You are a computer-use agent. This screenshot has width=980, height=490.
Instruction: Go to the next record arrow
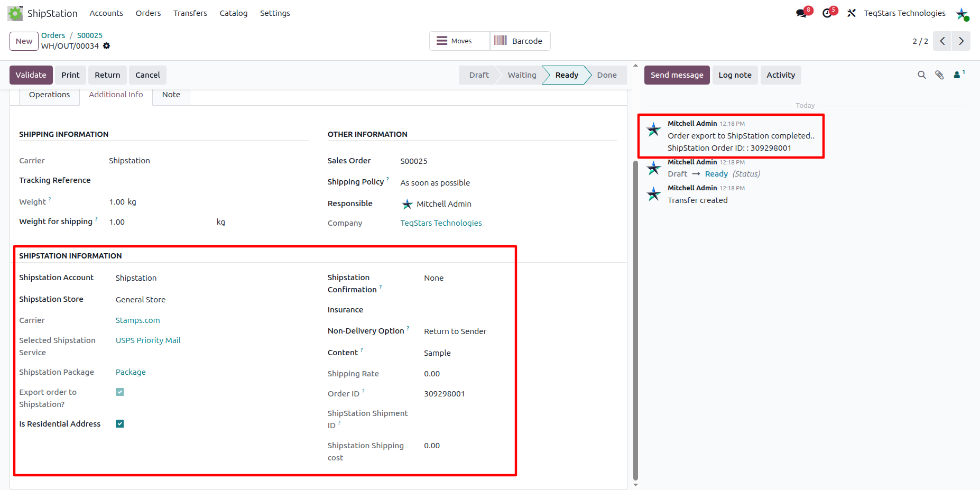tap(961, 41)
